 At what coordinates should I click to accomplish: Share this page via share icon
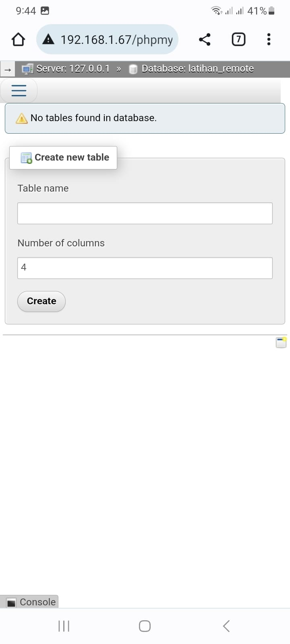pos(205,39)
